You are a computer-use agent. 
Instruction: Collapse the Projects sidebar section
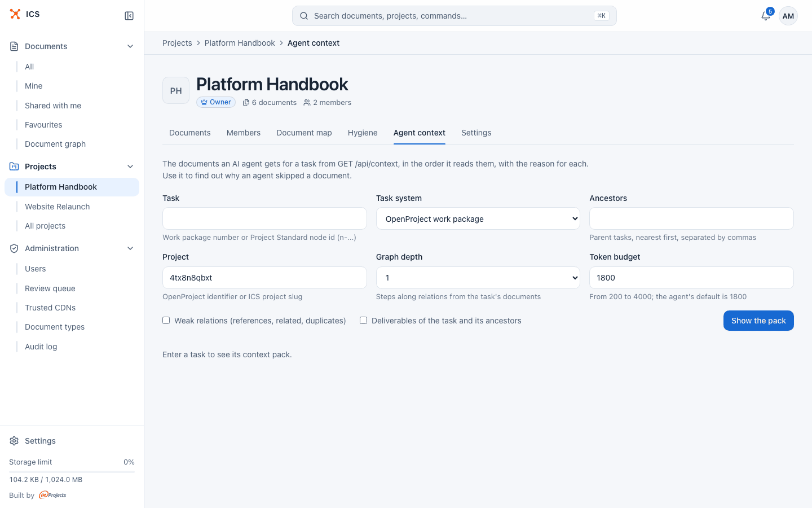(x=130, y=167)
